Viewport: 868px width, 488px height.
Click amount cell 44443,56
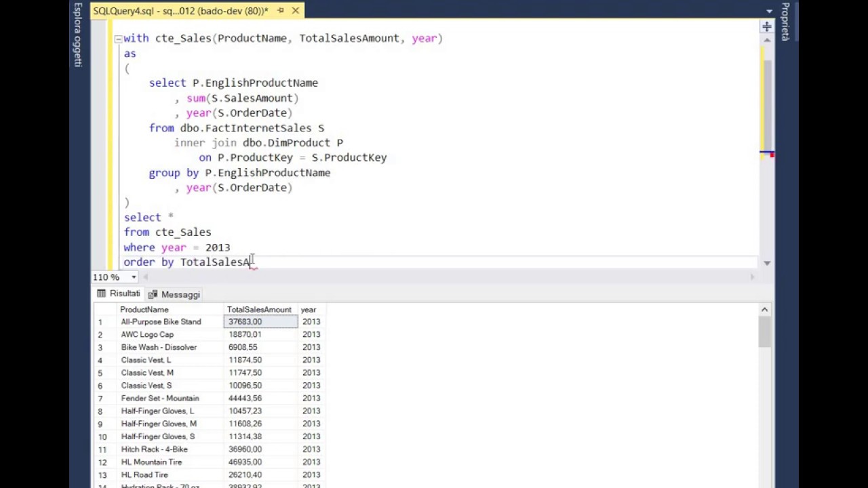tap(261, 399)
